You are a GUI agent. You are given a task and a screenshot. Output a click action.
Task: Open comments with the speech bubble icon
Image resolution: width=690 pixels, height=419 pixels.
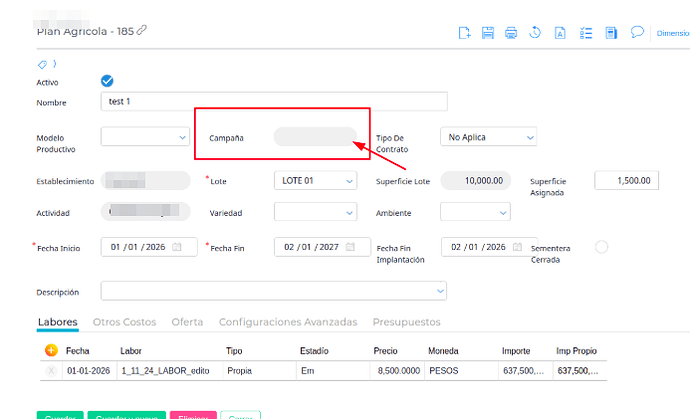point(637,32)
